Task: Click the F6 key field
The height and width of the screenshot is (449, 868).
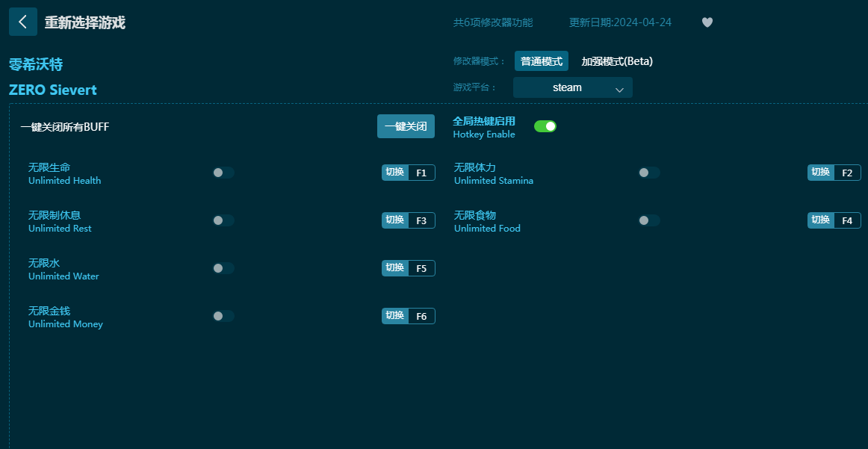Action: coord(421,316)
